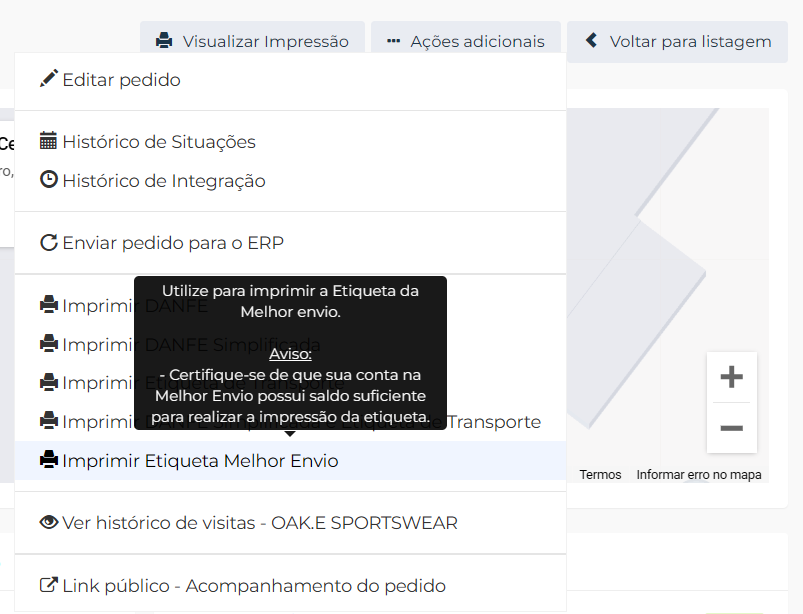Screen dimensions: 803x614
Task: Open Link público - Acompanhamento do pedido
Action: 290,586
